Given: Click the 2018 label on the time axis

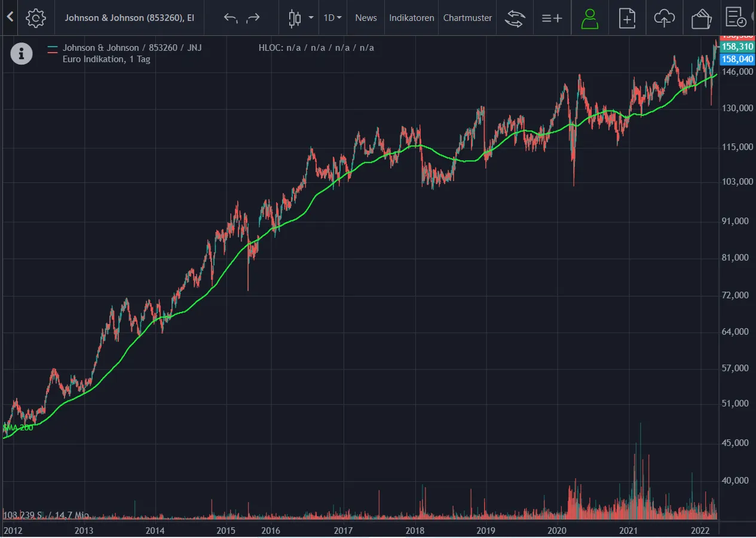Looking at the screenshot, I should click(415, 530).
